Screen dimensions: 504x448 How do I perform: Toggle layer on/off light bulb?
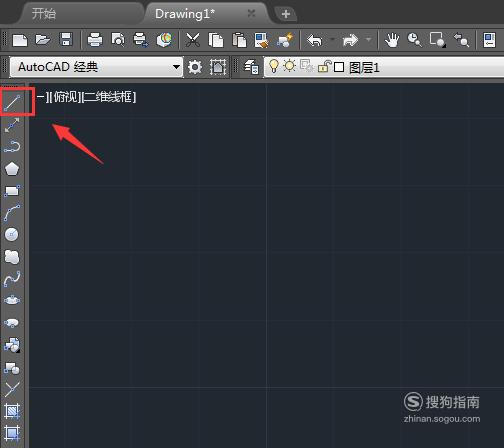[273, 66]
